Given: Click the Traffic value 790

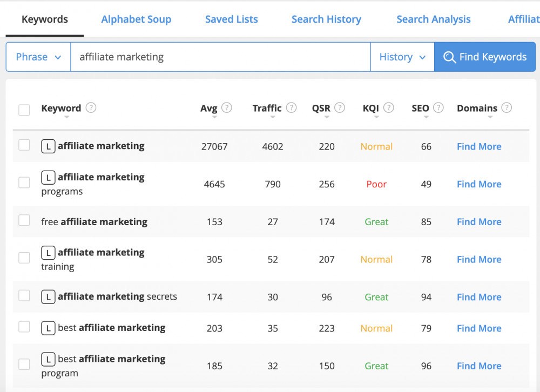Looking at the screenshot, I should pos(272,184).
